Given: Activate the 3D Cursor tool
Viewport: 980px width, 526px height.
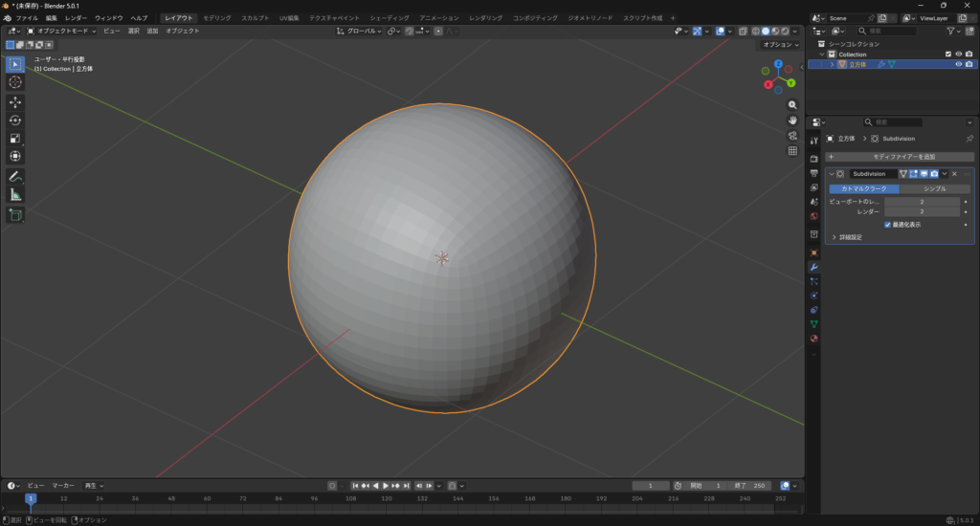Looking at the screenshot, I should point(15,82).
